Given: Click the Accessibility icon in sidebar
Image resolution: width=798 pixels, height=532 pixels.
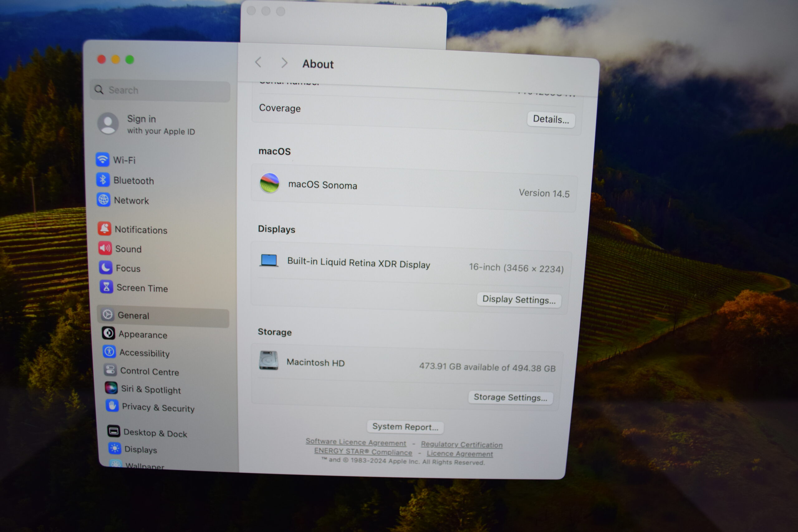Looking at the screenshot, I should tap(109, 352).
